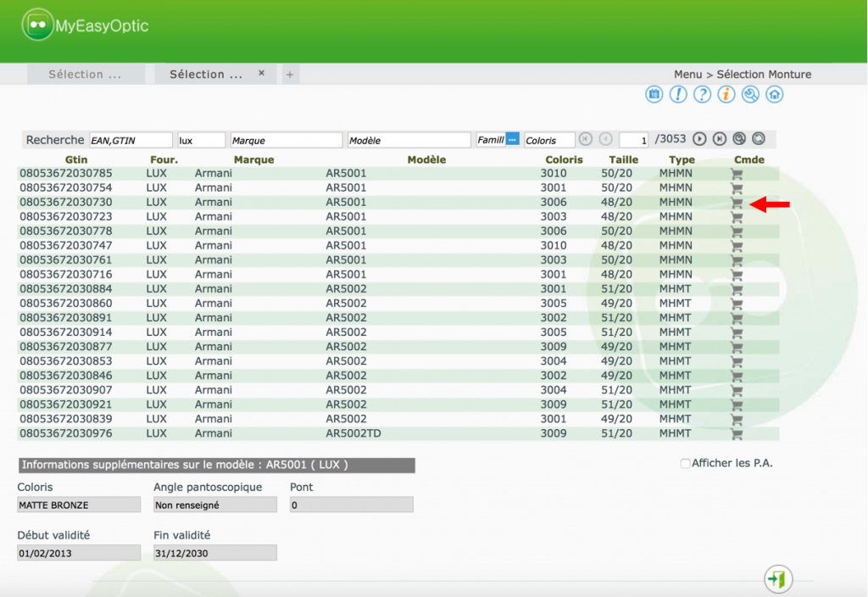868x597 pixels.
Task: Focus the Modèle search field
Action: coord(409,140)
